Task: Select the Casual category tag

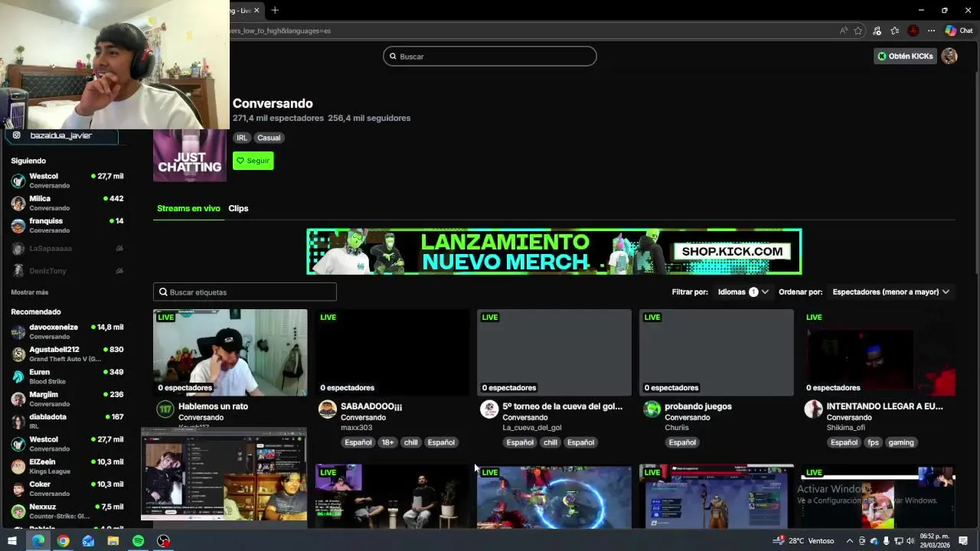Action: [x=269, y=138]
